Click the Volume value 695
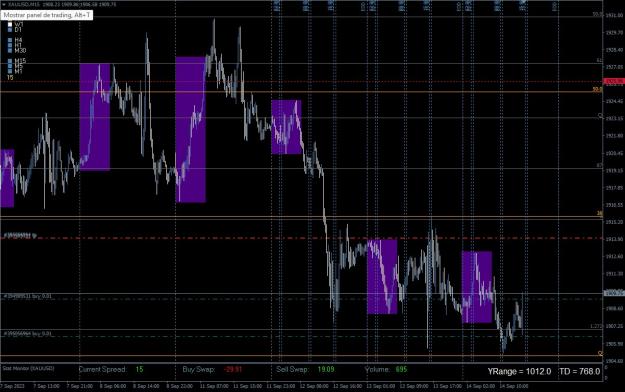Image resolution: width=625 pixels, height=392 pixels. coord(401,369)
